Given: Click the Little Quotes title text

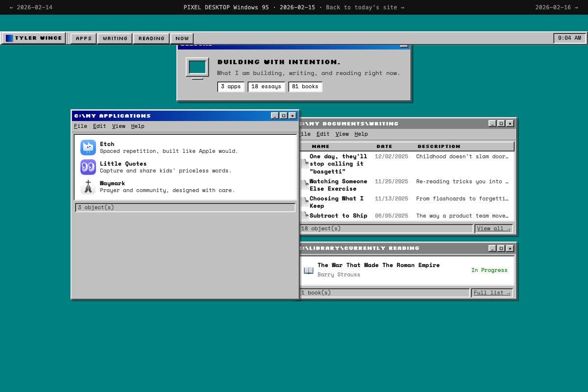Looking at the screenshot, I should coord(123,164).
